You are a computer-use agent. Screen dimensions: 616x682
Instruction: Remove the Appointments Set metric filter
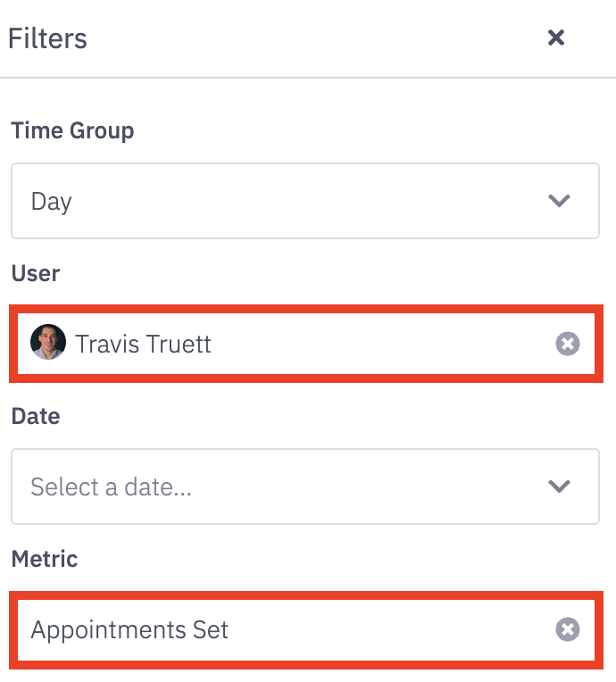(x=568, y=629)
